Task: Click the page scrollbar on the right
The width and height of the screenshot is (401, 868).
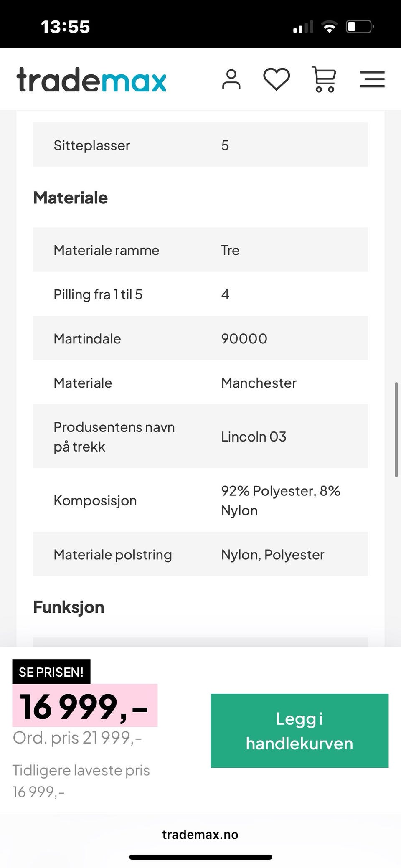Action: (x=396, y=429)
